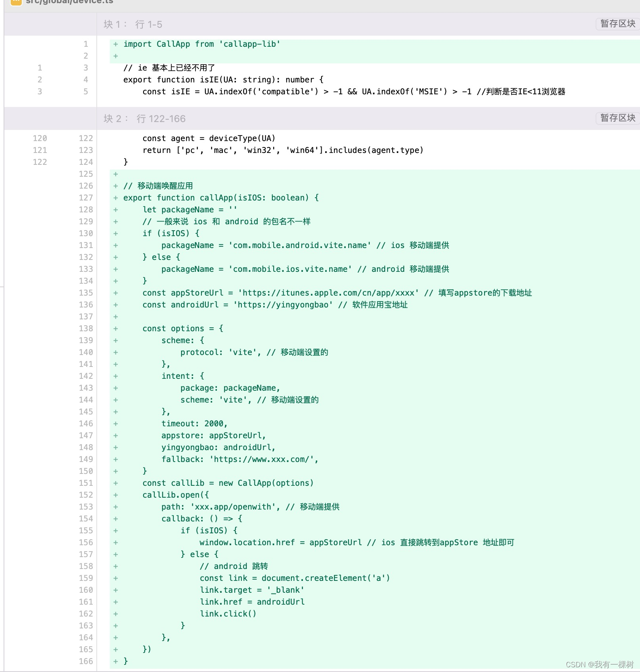Image resolution: width=640 pixels, height=672 pixels.
Task: Select the file header src/global/device.ts
Action: coord(69,3)
